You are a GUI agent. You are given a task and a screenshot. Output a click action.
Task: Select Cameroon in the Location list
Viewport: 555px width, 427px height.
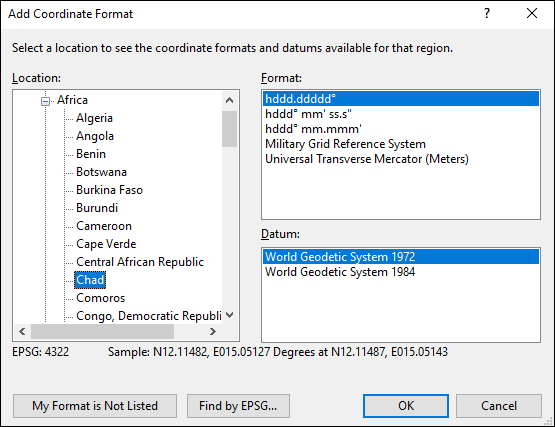click(104, 226)
